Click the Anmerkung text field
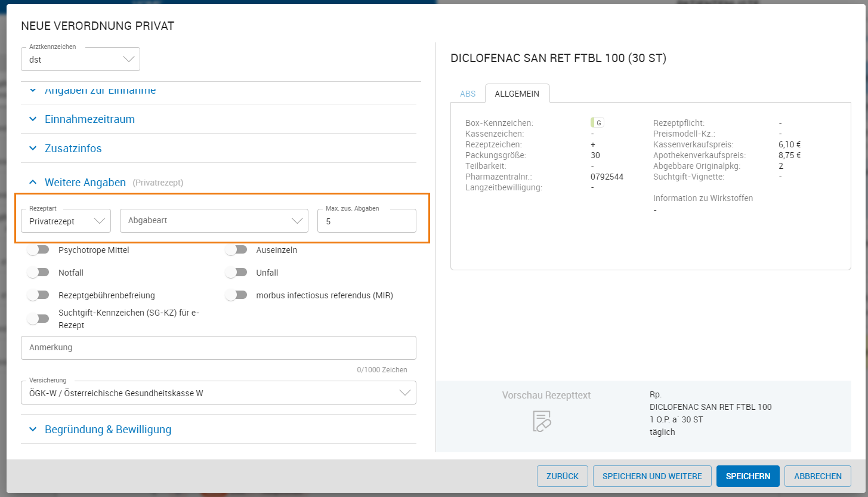This screenshot has height=497, width=868. click(x=218, y=347)
